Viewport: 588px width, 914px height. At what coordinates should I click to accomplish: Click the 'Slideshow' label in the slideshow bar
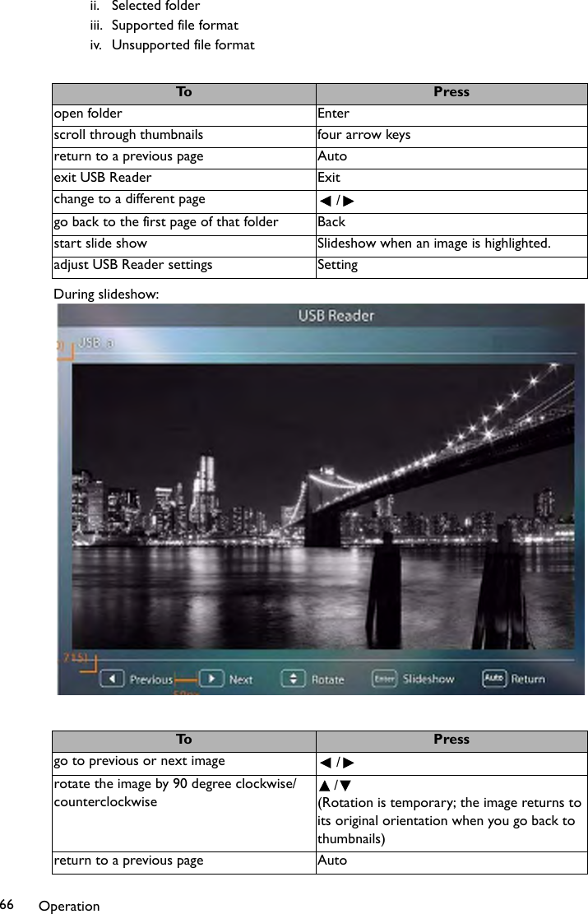[428, 679]
